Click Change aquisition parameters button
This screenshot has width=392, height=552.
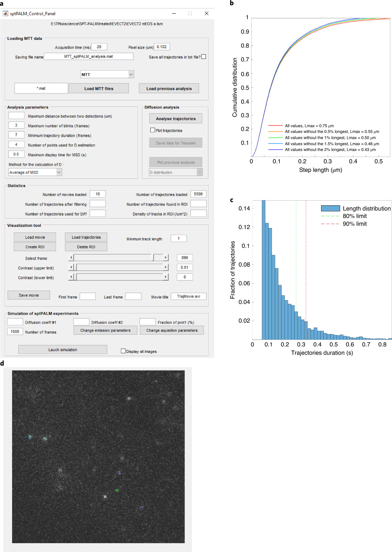tap(172, 330)
